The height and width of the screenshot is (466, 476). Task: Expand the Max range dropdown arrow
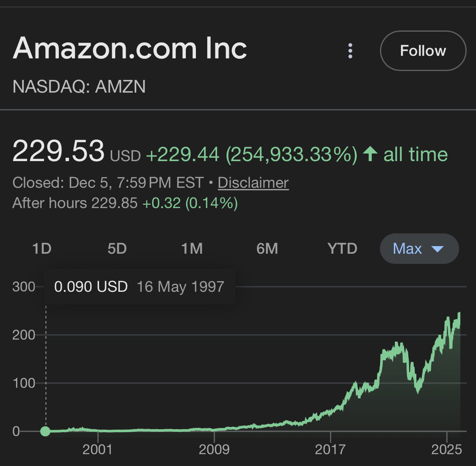click(x=437, y=249)
